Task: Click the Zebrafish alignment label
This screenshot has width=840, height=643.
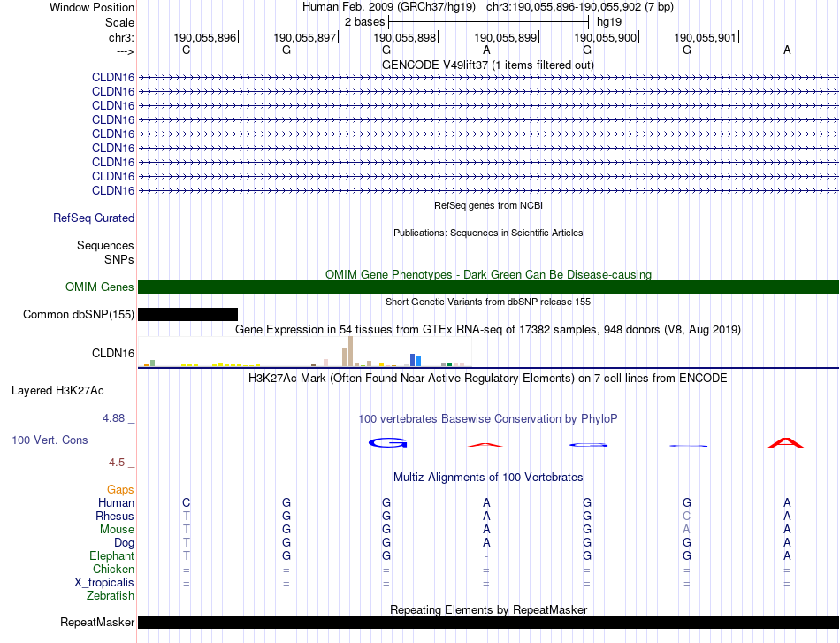Action: coord(111,595)
